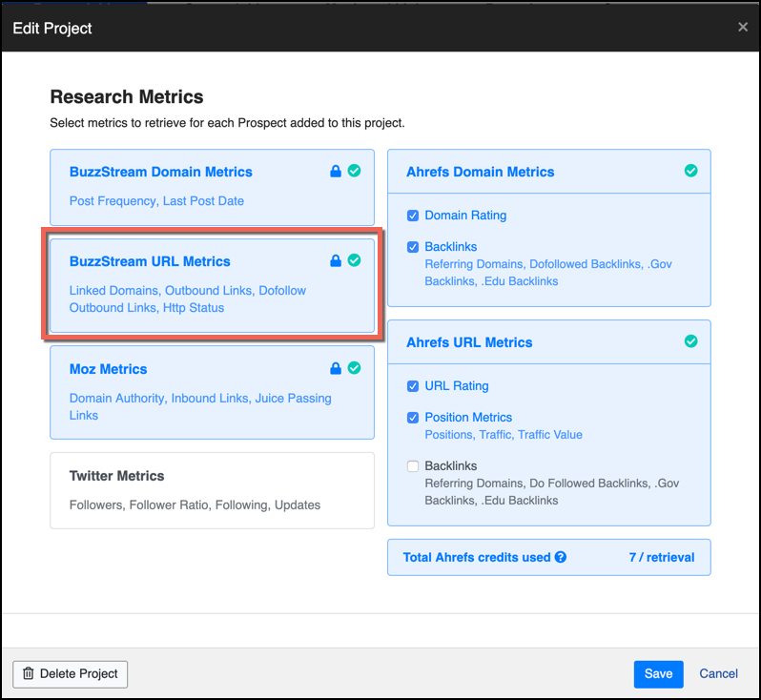The image size is (761, 700).
Task: Uncheck the Domain Rating checkbox
Action: tap(413, 216)
